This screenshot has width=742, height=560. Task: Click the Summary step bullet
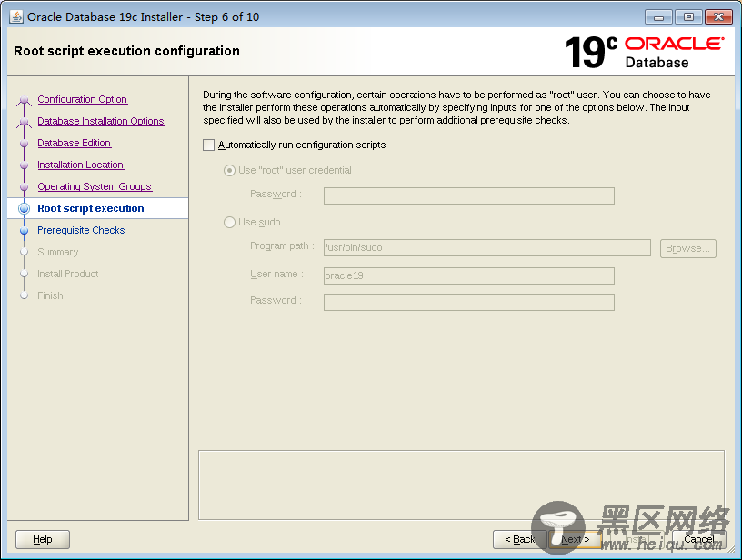pyautogui.click(x=25, y=252)
